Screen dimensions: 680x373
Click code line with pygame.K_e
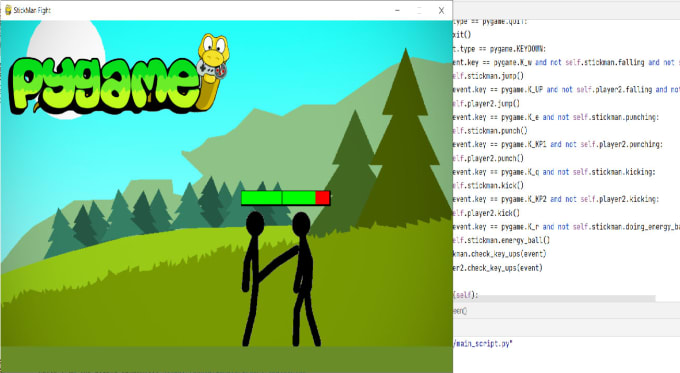pyautogui.click(x=556, y=117)
